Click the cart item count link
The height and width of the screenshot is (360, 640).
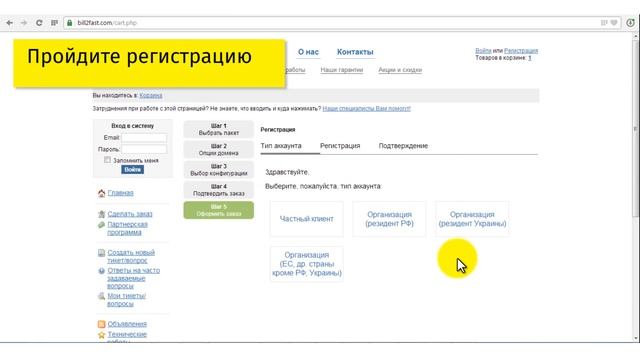tap(529, 58)
